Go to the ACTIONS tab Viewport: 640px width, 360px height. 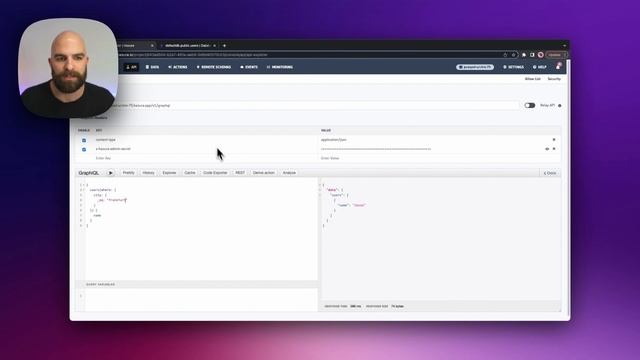[x=178, y=67]
